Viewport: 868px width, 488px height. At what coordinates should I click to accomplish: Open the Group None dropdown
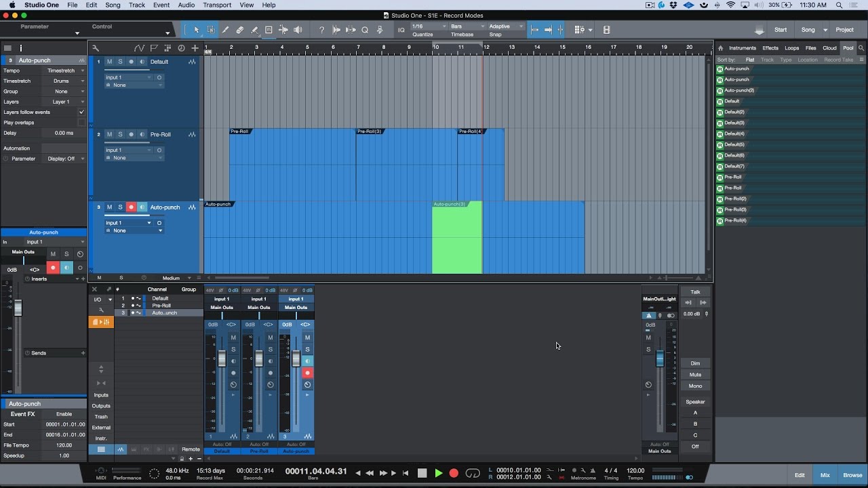64,91
